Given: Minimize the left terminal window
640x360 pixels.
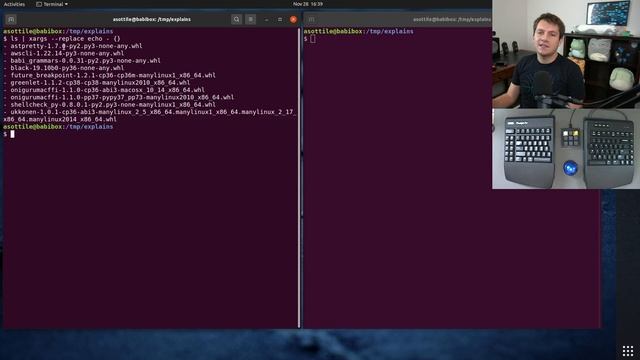Looking at the screenshot, I should pos(267,19).
